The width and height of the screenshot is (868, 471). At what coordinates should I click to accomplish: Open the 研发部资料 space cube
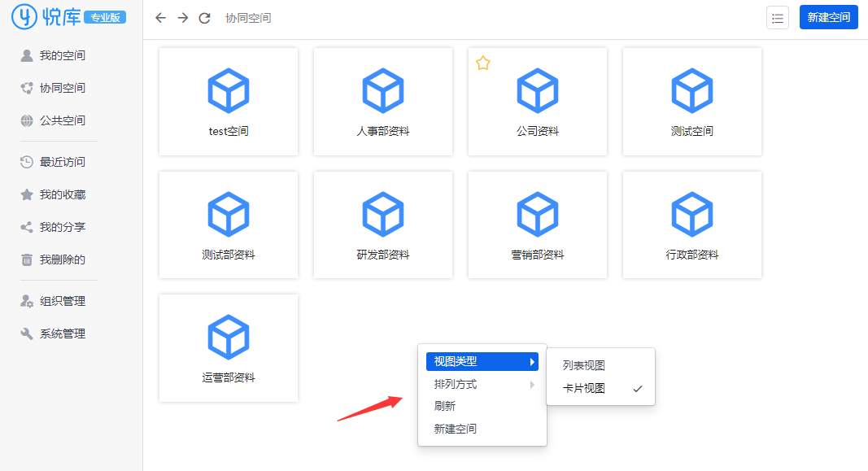click(x=383, y=214)
